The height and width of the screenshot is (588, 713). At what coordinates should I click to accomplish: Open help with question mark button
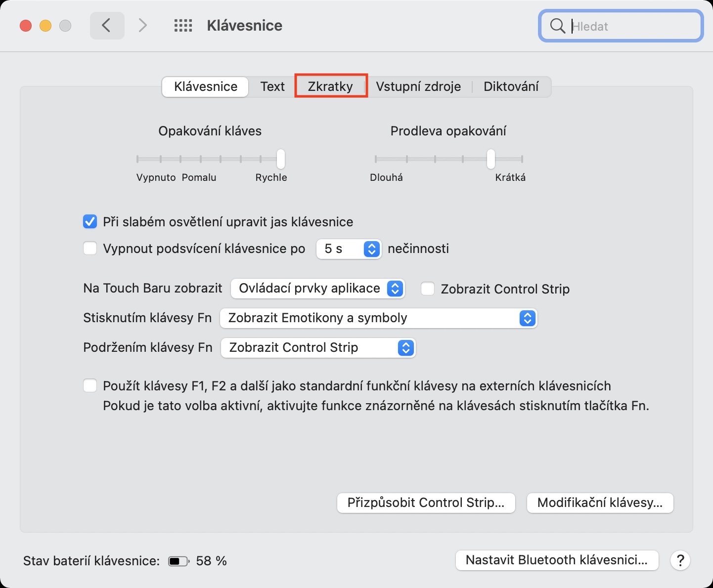pos(680,560)
